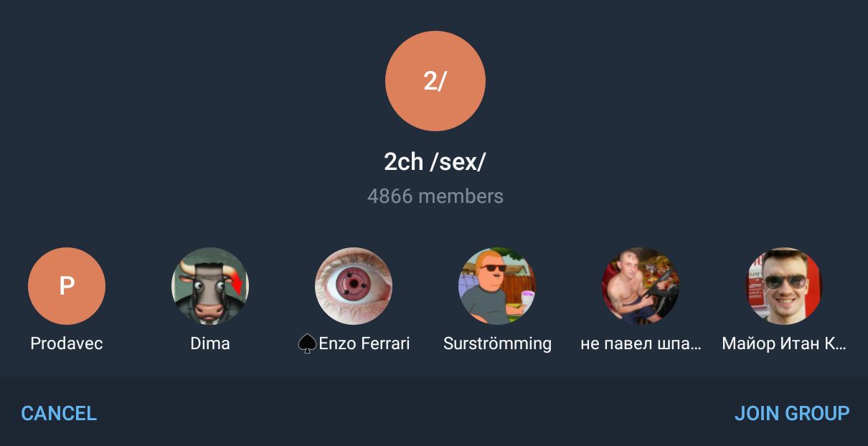This screenshot has height=446, width=868.
Task: Join the 2ch /sex/ group
Action: (x=792, y=413)
